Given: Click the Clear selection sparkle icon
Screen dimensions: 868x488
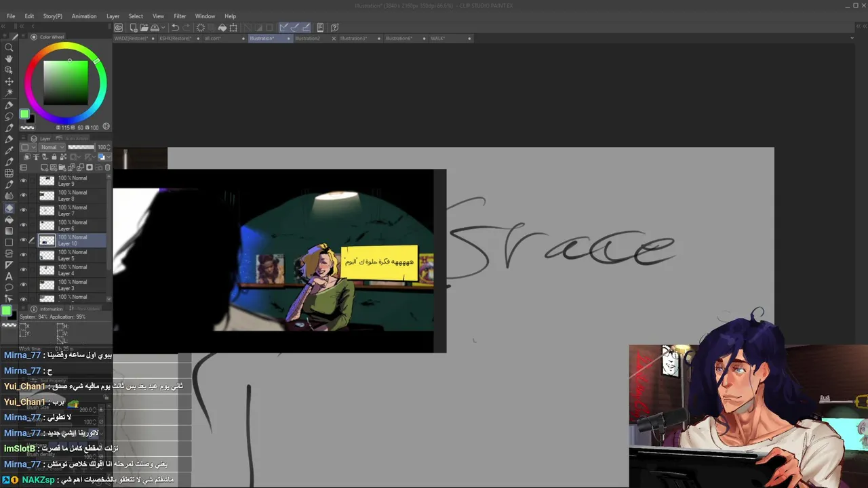Looking at the screenshot, I should tap(201, 28).
